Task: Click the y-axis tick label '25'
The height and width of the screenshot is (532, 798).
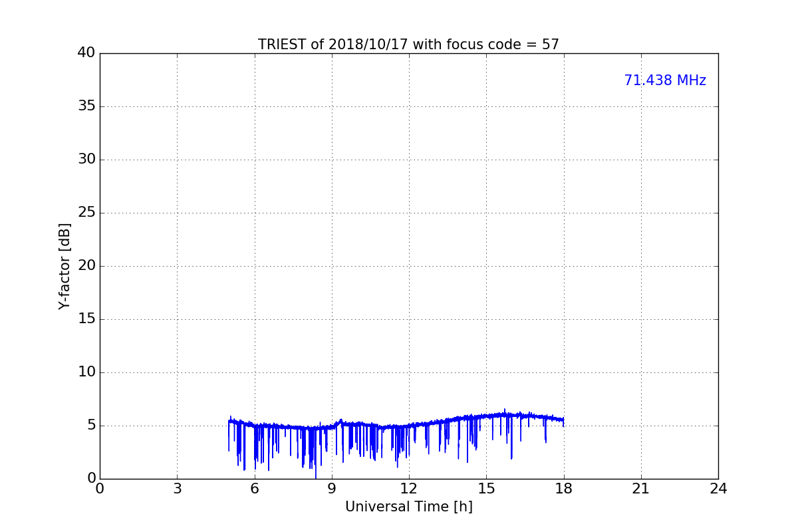Action: (86, 213)
